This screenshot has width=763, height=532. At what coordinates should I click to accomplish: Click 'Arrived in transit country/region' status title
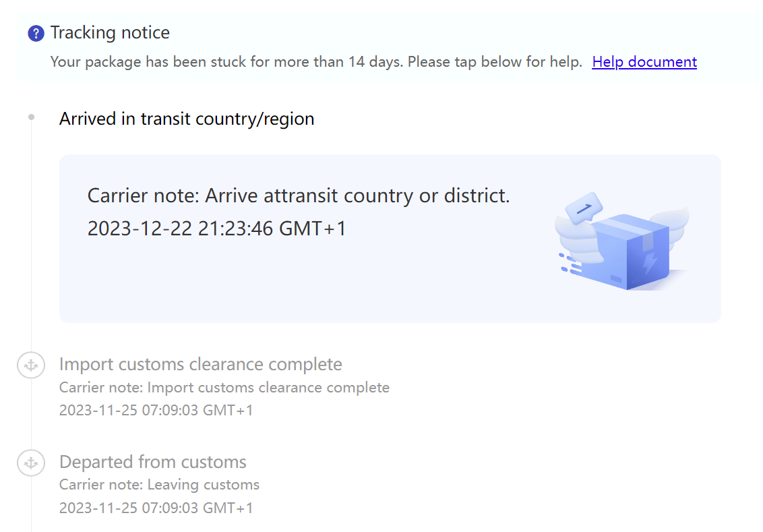(187, 119)
